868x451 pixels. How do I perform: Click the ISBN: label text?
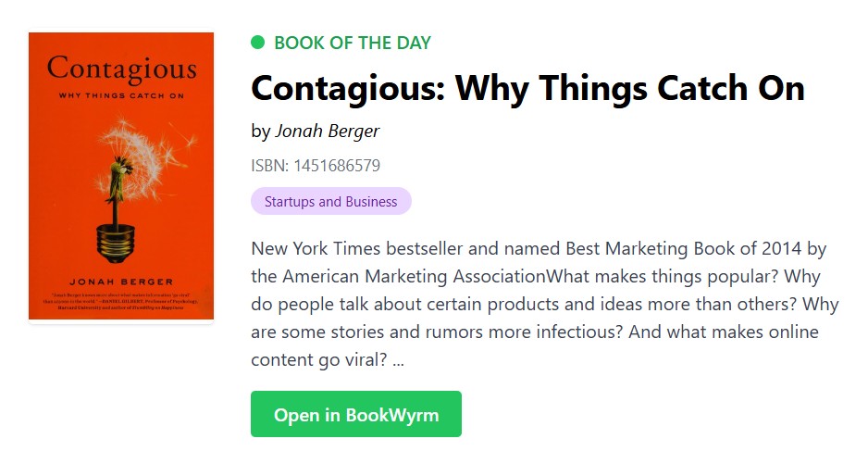[x=270, y=166]
